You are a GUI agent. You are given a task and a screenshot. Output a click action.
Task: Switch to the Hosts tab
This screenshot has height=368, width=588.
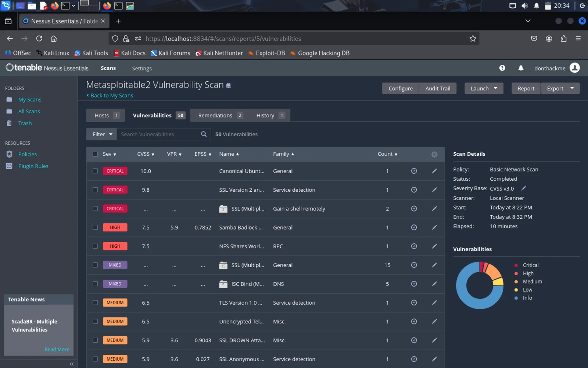105,115
